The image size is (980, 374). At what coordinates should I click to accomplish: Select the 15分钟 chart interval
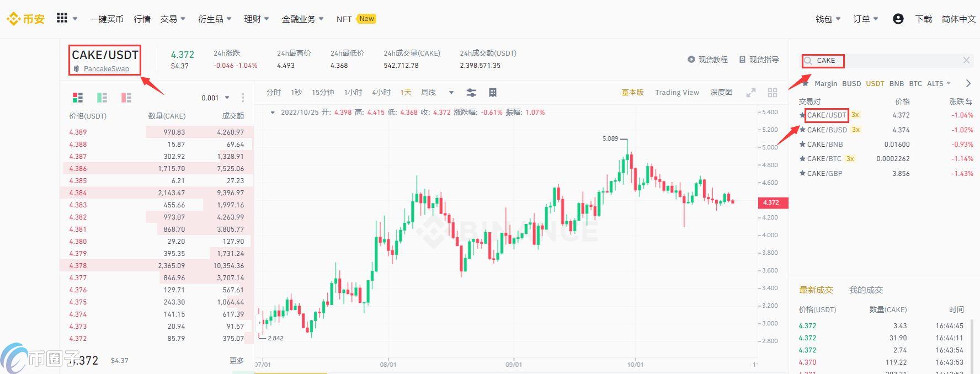tap(323, 92)
